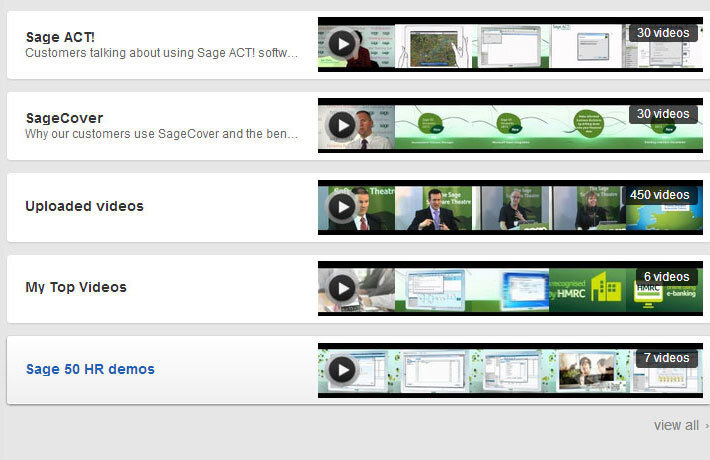
Task: Select the two women photo thumbnail in HR demos
Action: pos(587,371)
